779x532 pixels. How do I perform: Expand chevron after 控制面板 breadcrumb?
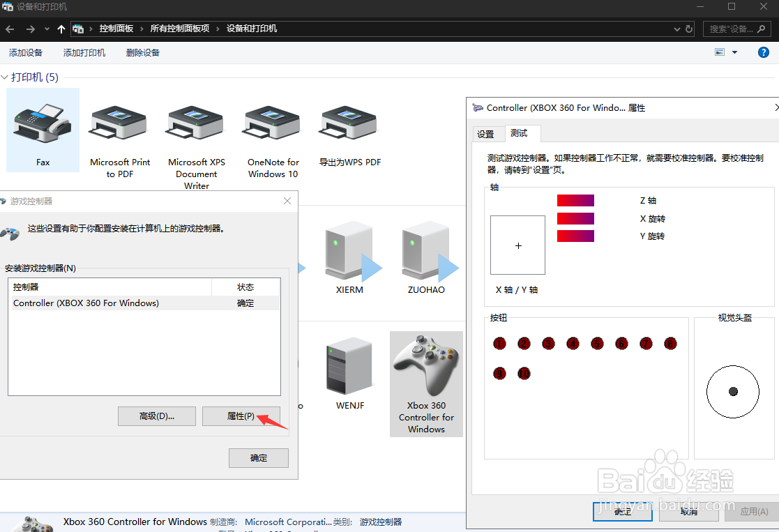pyautogui.click(x=142, y=29)
